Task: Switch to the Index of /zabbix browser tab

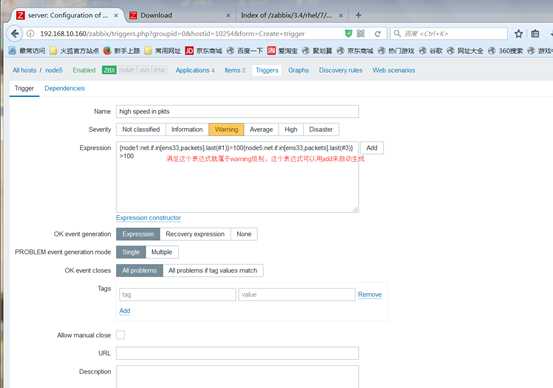Action: (292, 15)
